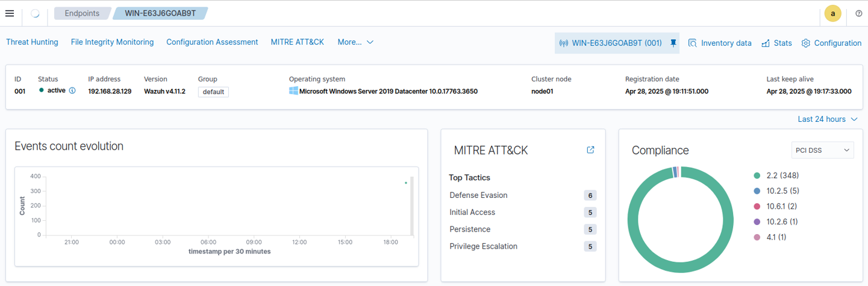Go to Endpoints breadcrumb
The image size is (868, 286).
tap(82, 13)
